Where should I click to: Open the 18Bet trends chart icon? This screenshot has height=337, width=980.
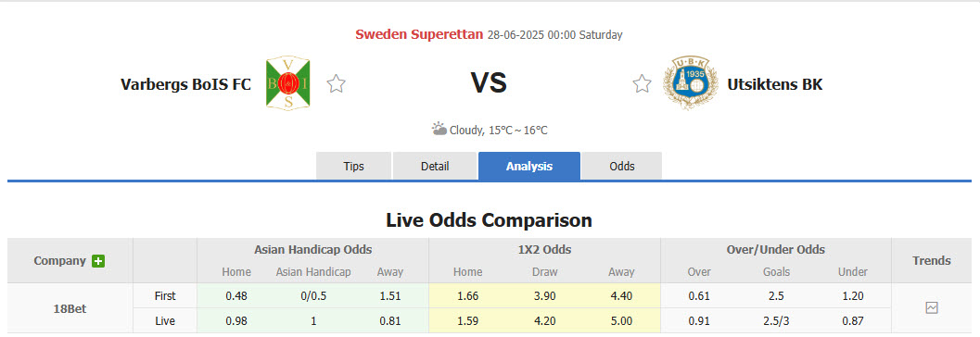coord(932,307)
